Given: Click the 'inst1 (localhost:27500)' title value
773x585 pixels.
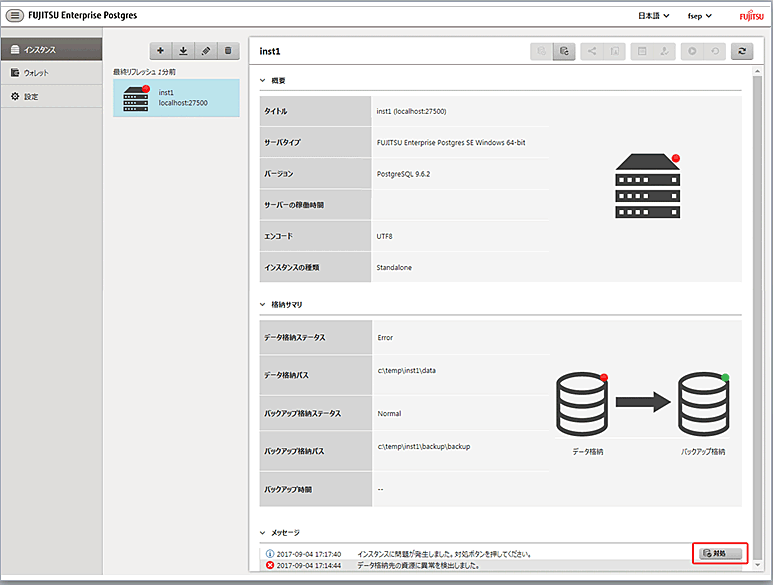Looking at the screenshot, I should point(411,111).
